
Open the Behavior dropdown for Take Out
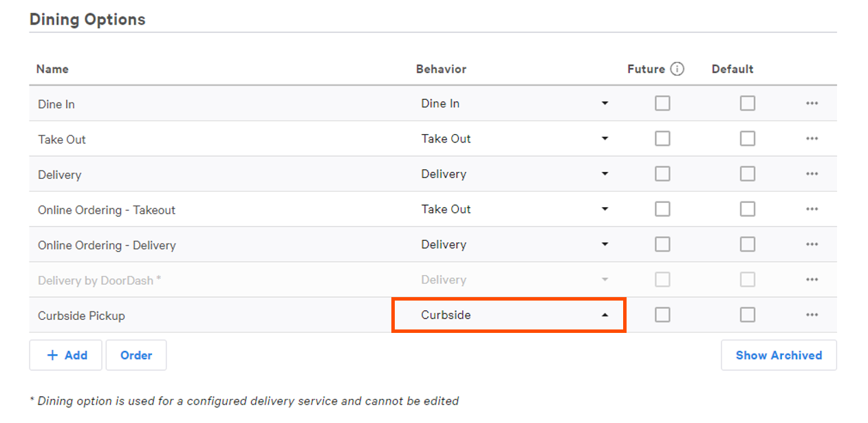click(x=605, y=138)
